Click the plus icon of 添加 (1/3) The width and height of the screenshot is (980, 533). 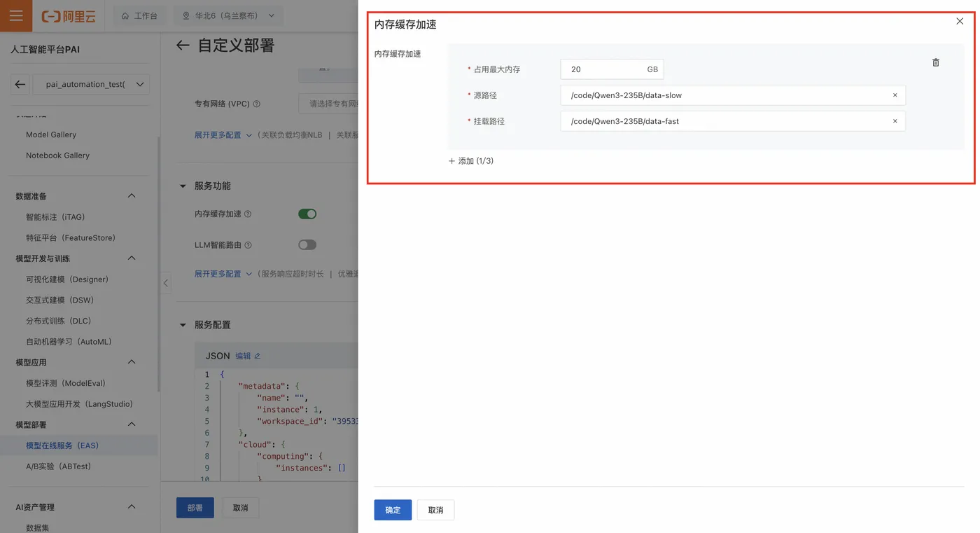tap(451, 161)
